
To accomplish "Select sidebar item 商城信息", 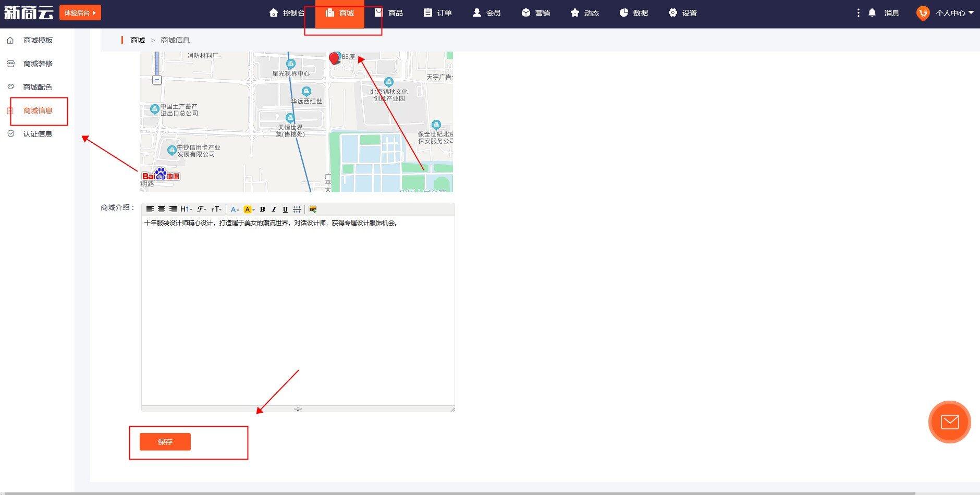I will pyautogui.click(x=38, y=110).
